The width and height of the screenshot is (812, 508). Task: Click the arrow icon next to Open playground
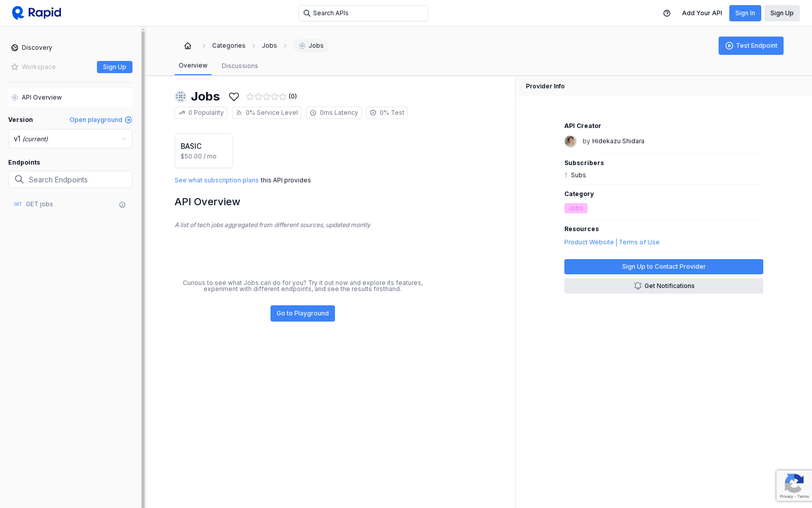pos(128,120)
